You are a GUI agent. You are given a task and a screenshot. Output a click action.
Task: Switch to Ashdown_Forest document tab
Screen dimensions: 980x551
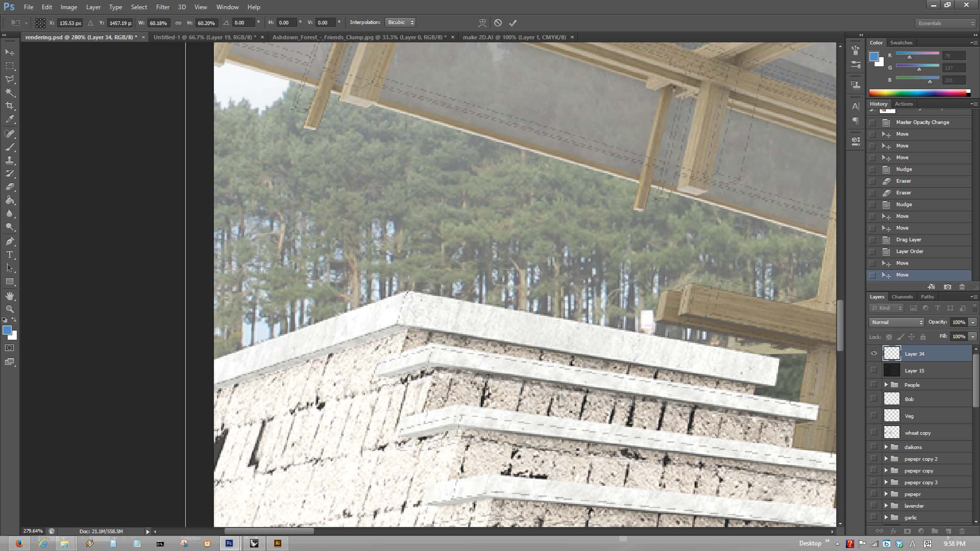360,37
